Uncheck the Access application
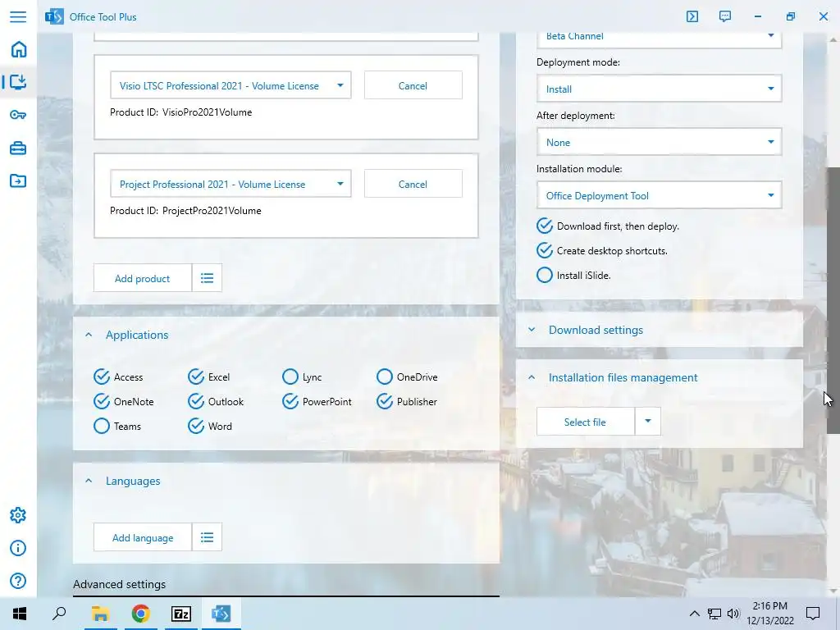Viewport: 840px width, 630px height. [118, 377]
